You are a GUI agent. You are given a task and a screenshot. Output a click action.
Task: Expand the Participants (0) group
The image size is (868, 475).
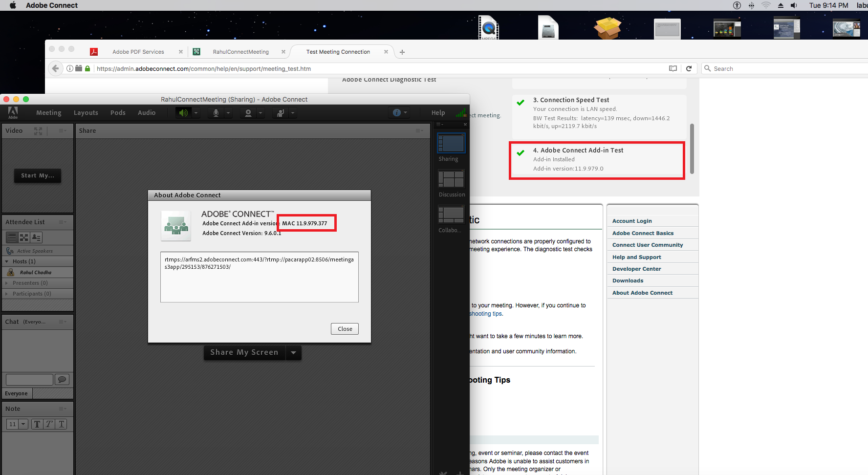pyautogui.click(x=7, y=294)
